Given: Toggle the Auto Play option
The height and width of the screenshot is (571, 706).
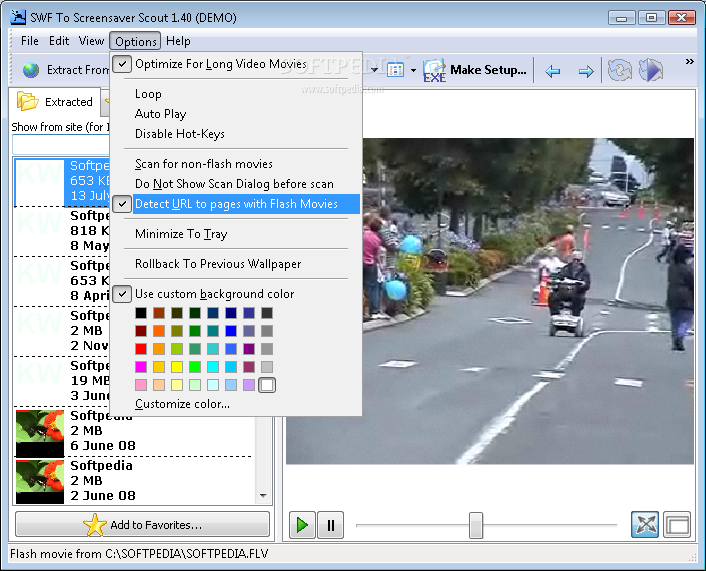Looking at the screenshot, I should pyautogui.click(x=236, y=113).
